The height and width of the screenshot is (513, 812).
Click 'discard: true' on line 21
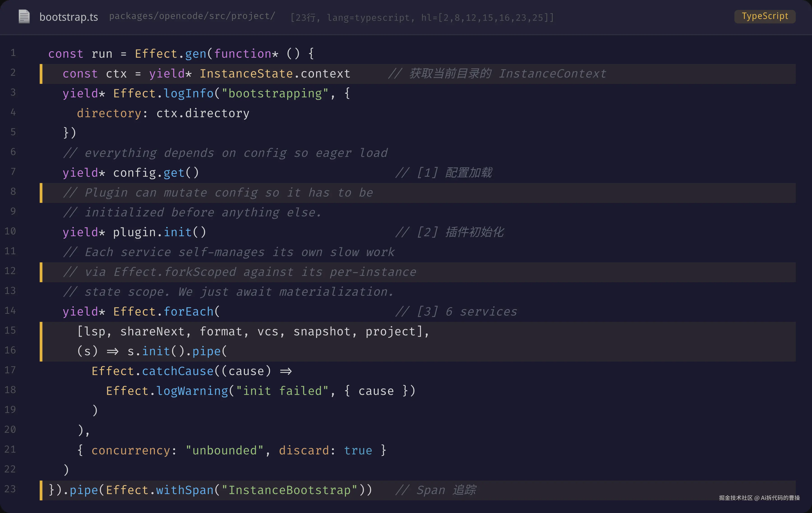pos(326,451)
